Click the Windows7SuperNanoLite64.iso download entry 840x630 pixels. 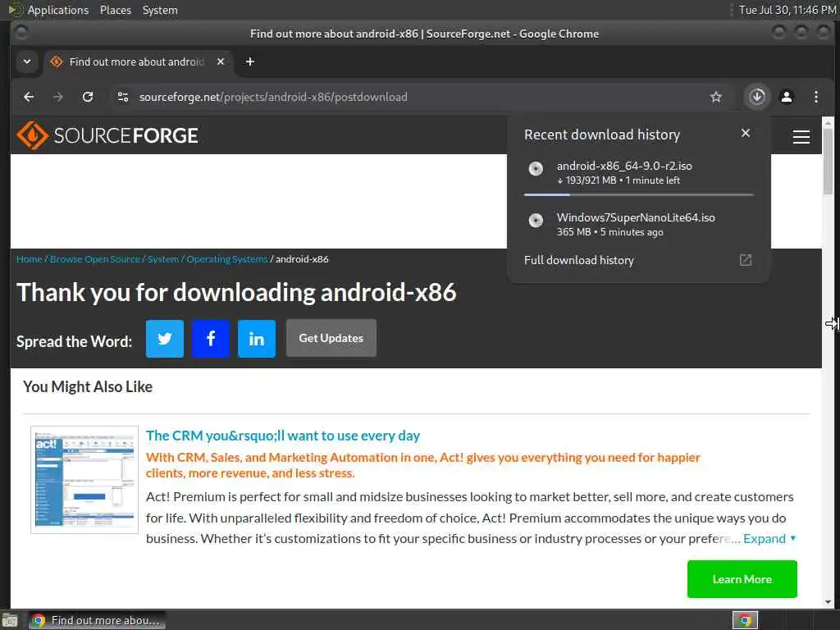tap(638, 224)
